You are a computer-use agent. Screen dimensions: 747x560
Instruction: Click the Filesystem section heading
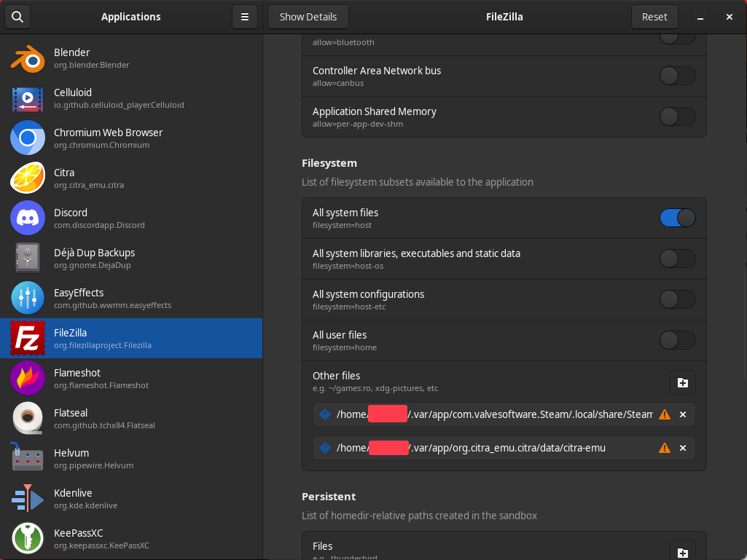coord(329,163)
